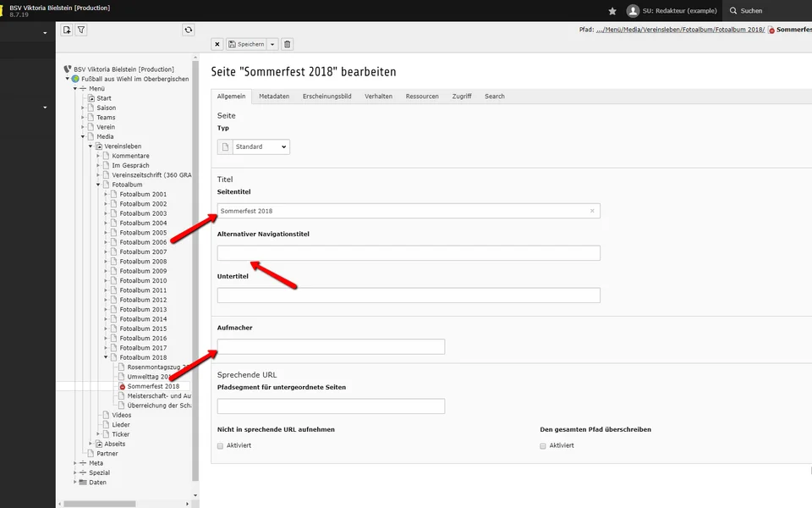Screen dimensions: 812x508
Task: Enable Den gesamten Pfad überschreiben checkbox
Action: [543, 446]
